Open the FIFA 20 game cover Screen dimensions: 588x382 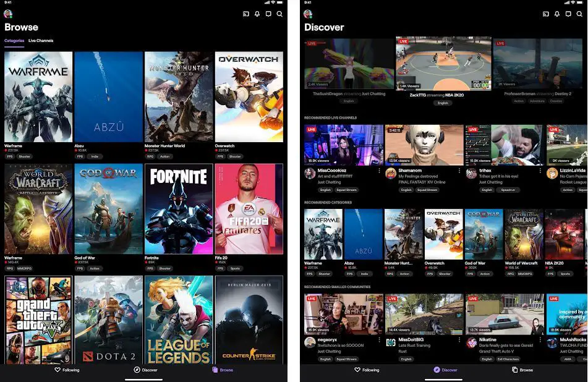pyautogui.click(x=249, y=209)
